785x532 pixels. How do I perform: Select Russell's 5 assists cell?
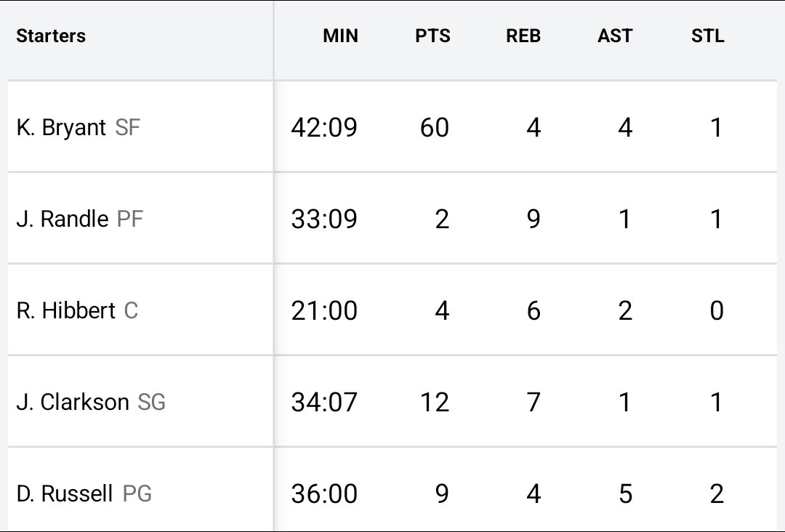pos(625,494)
